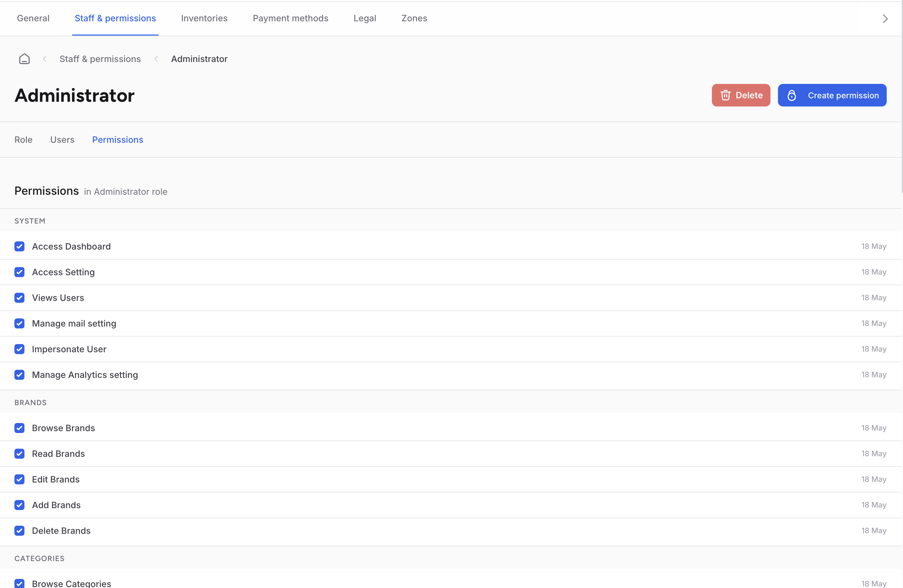903x588 pixels.
Task: Disable the Impersonate User permission
Action: click(20, 348)
